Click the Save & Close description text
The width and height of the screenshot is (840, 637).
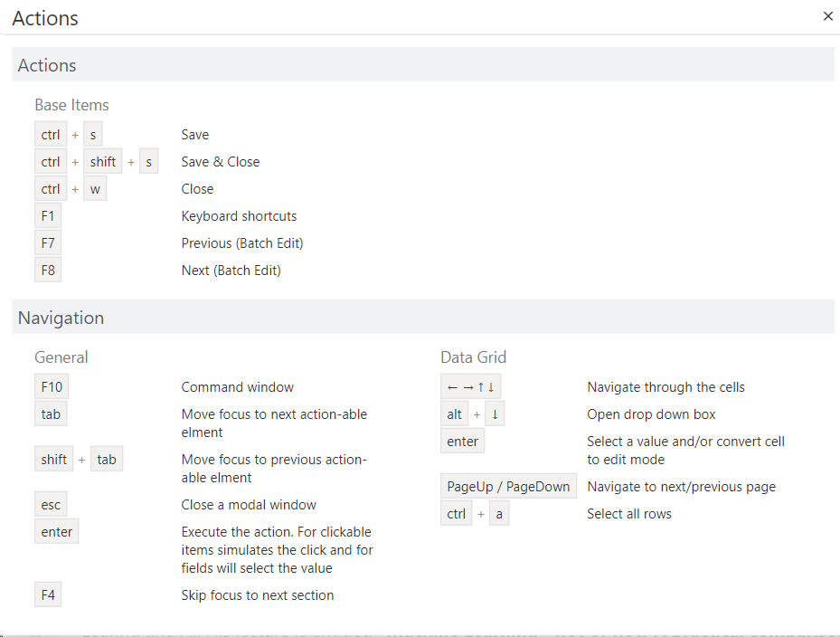click(220, 162)
